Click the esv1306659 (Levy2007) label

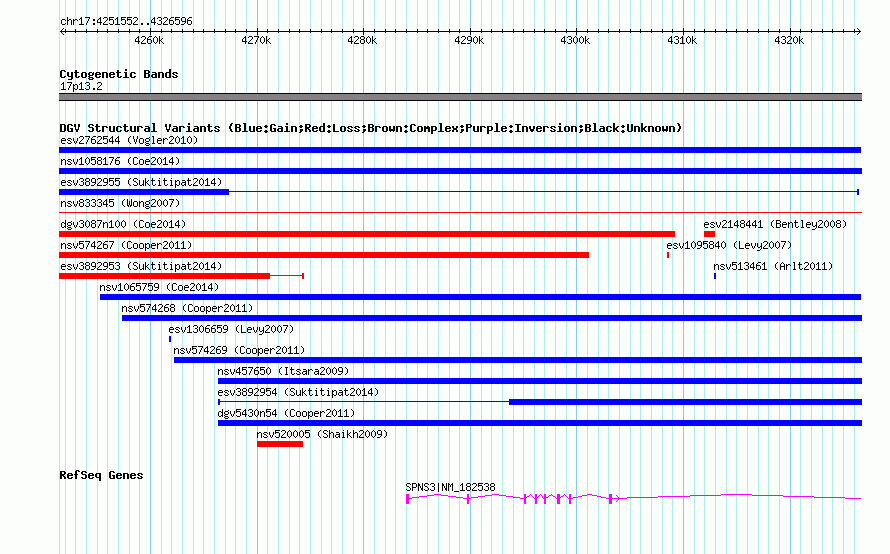click(x=231, y=329)
